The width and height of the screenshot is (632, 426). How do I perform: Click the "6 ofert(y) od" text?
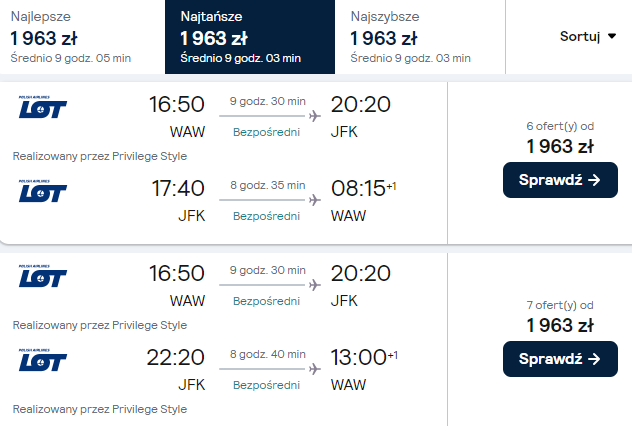pyautogui.click(x=560, y=126)
